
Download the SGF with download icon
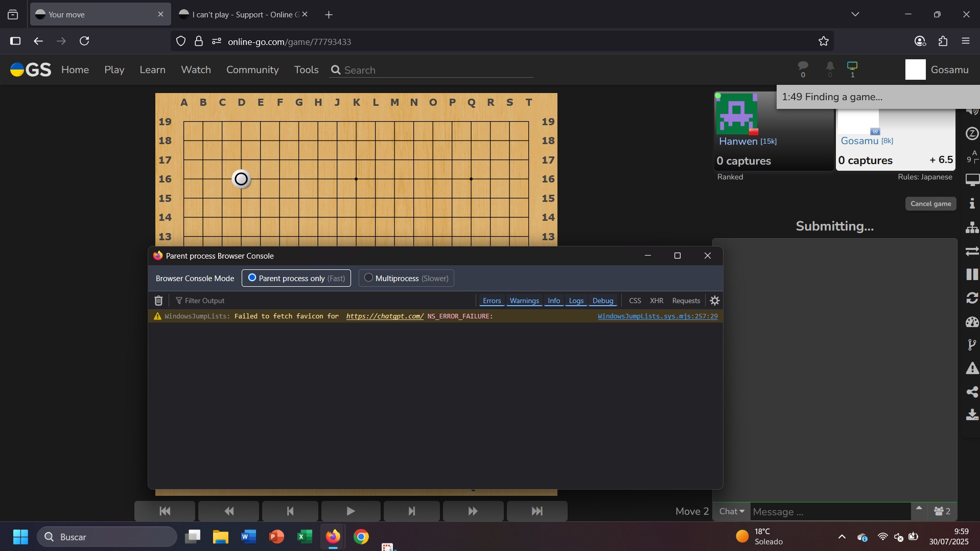pos(972,415)
